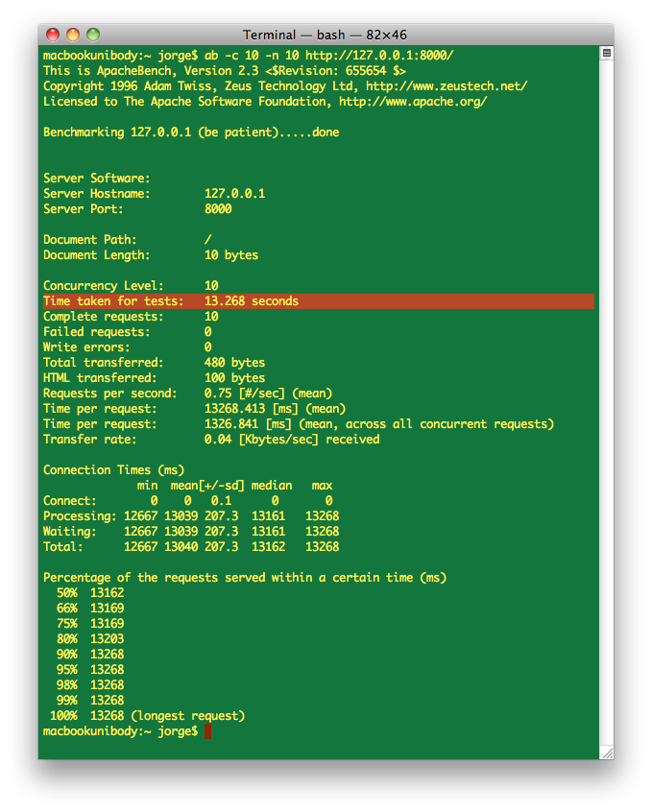Click the 50% percentile row

point(90,593)
